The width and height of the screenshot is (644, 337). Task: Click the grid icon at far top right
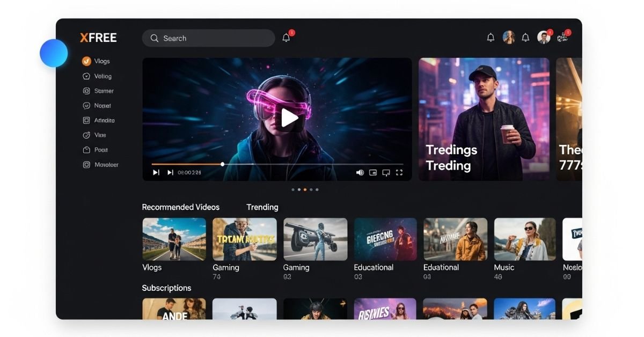coord(562,38)
